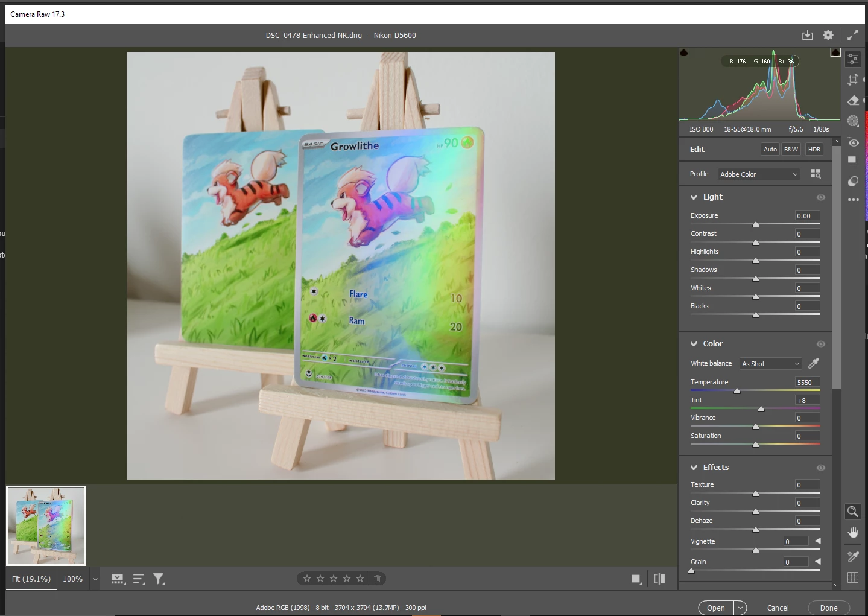
Task: Open workflow options link Adobe RGB
Action: (x=341, y=608)
